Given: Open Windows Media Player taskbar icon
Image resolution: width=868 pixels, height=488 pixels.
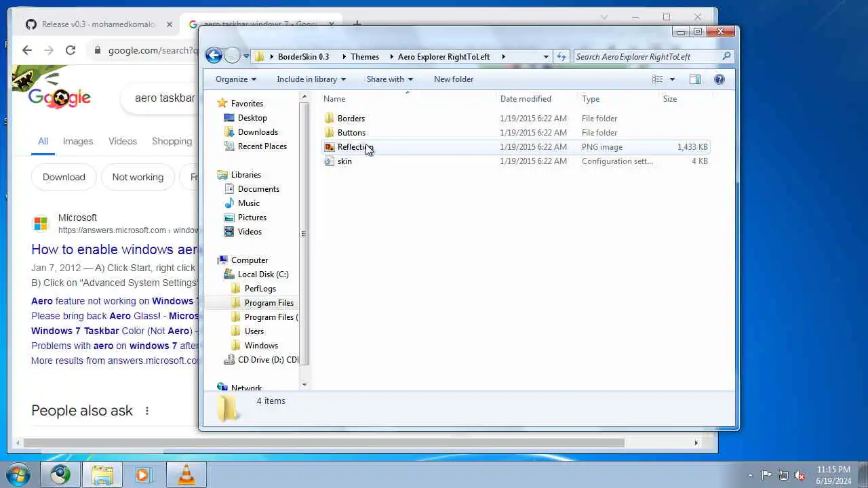Looking at the screenshot, I should (x=144, y=474).
